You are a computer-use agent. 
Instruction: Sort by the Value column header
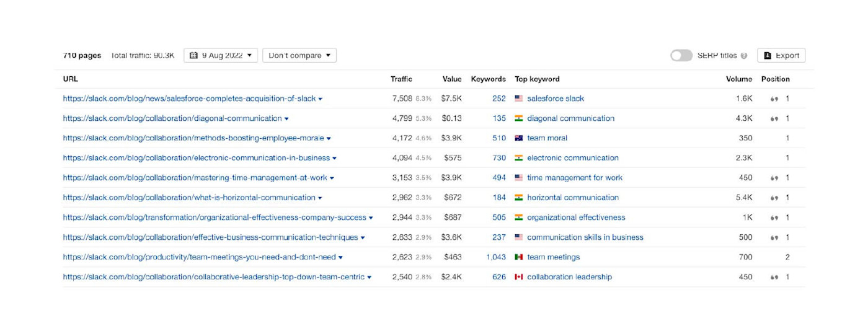click(452, 79)
